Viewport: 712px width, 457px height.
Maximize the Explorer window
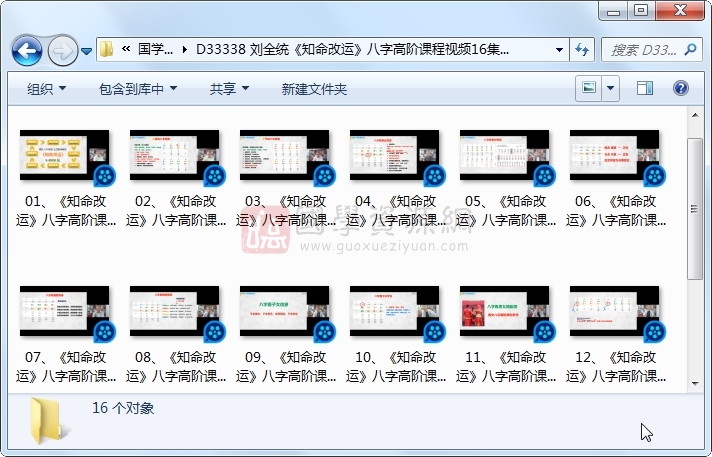[641, 11]
